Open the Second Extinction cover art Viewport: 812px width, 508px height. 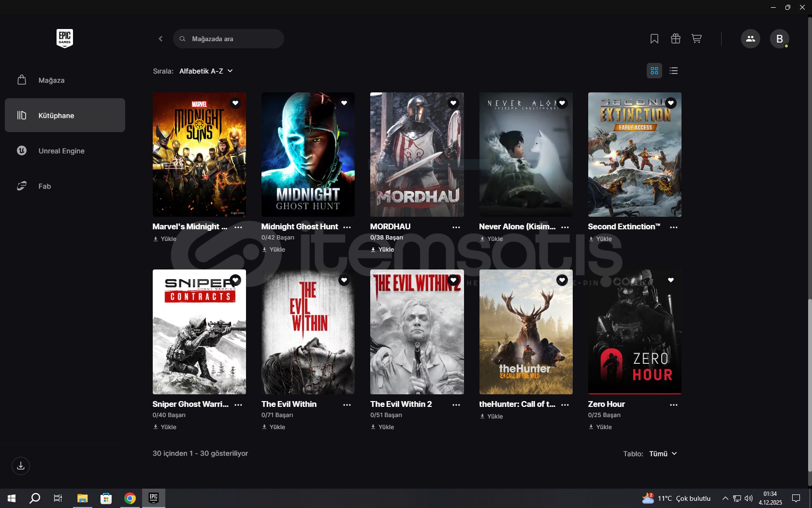[x=635, y=155]
